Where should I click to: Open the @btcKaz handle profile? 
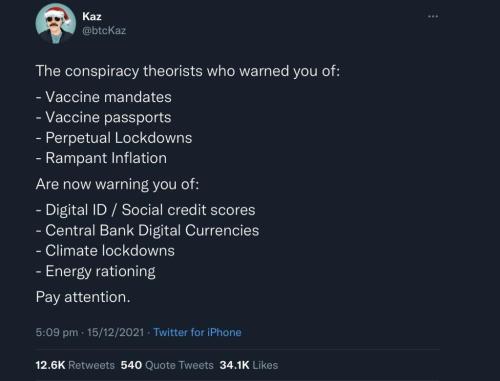click(x=104, y=31)
